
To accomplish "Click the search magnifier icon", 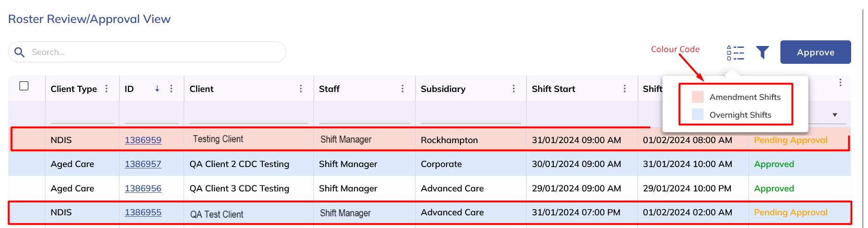I will coord(19,52).
